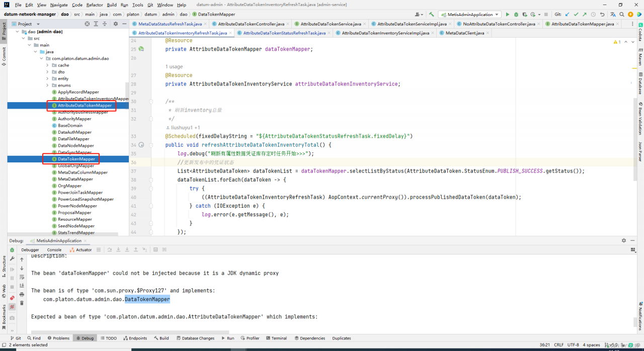Hide the Project tool window
This screenshot has height=351, width=644.
(x=124, y=24)
